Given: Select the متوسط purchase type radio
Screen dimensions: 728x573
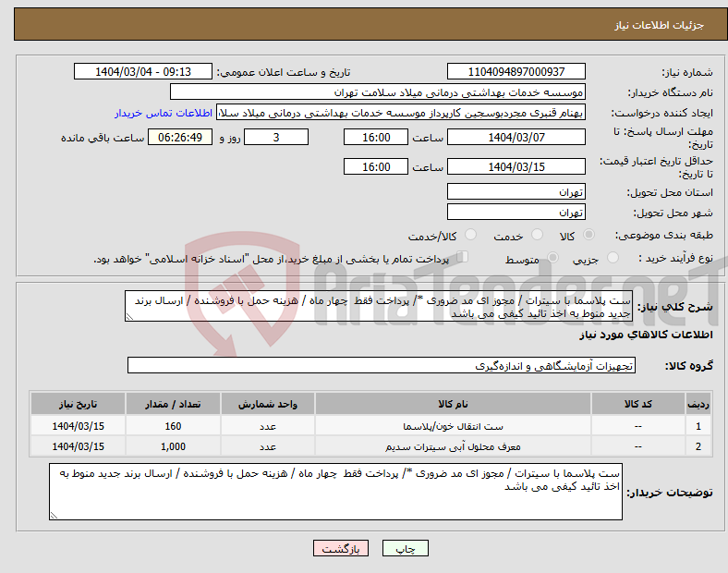Looking at the screenshot, I should tap(552, 257).
